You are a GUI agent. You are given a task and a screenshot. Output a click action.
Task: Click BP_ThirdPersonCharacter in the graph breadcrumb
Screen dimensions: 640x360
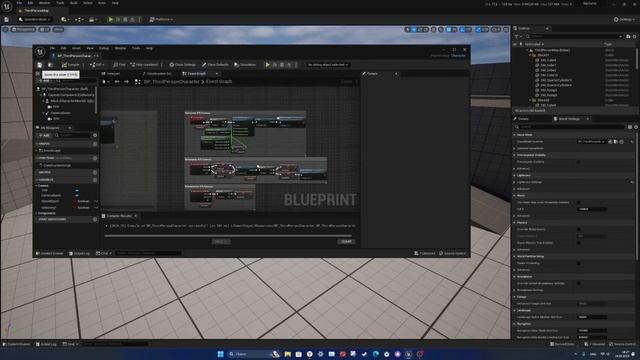pyautogui.click(x=171, y=82)
